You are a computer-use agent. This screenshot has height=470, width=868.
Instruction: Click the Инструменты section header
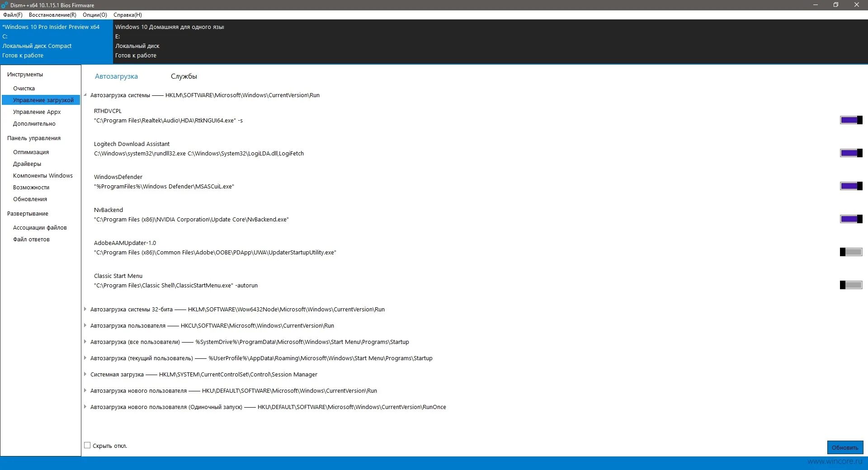pyautogui.click(x=25, y=75)
